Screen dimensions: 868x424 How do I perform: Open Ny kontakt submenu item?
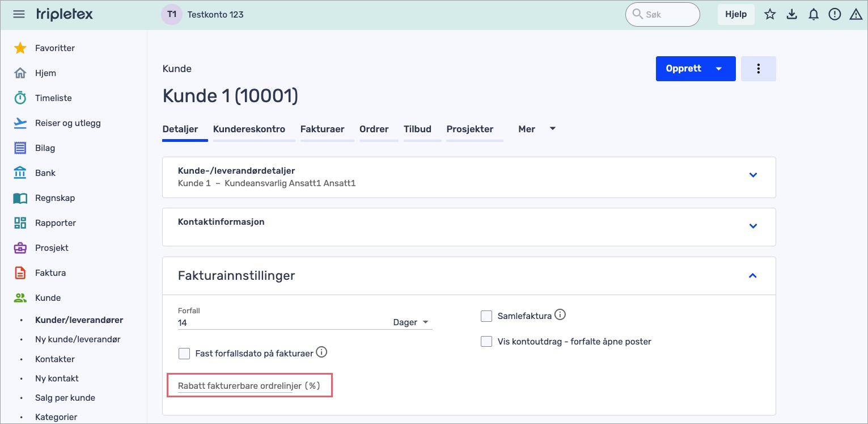tap(57, 379)
